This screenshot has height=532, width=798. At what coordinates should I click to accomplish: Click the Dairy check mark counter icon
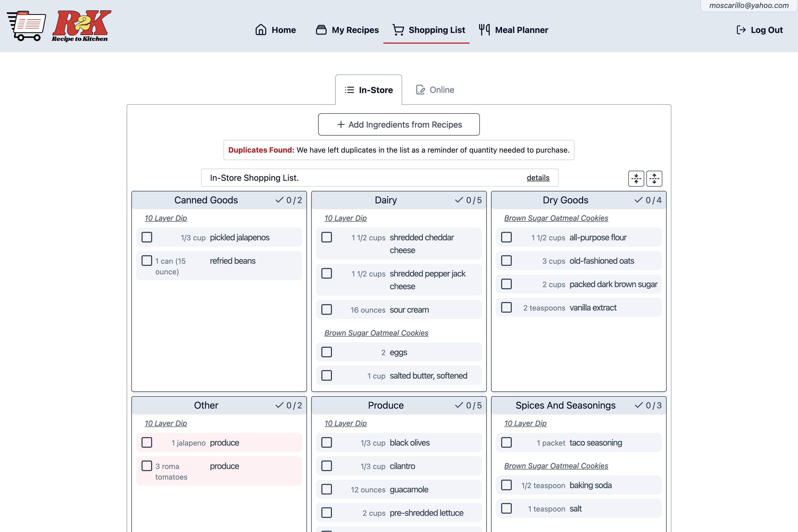point(459,200)
